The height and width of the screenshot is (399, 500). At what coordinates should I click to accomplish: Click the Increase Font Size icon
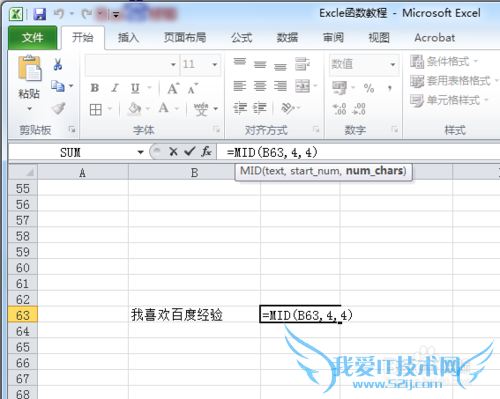(x=173, y=88)
